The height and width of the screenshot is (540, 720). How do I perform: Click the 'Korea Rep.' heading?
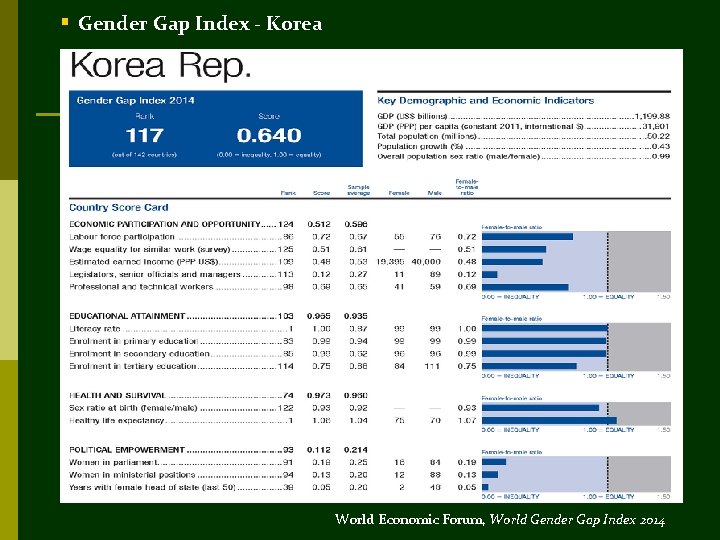(x=161, y=66)
